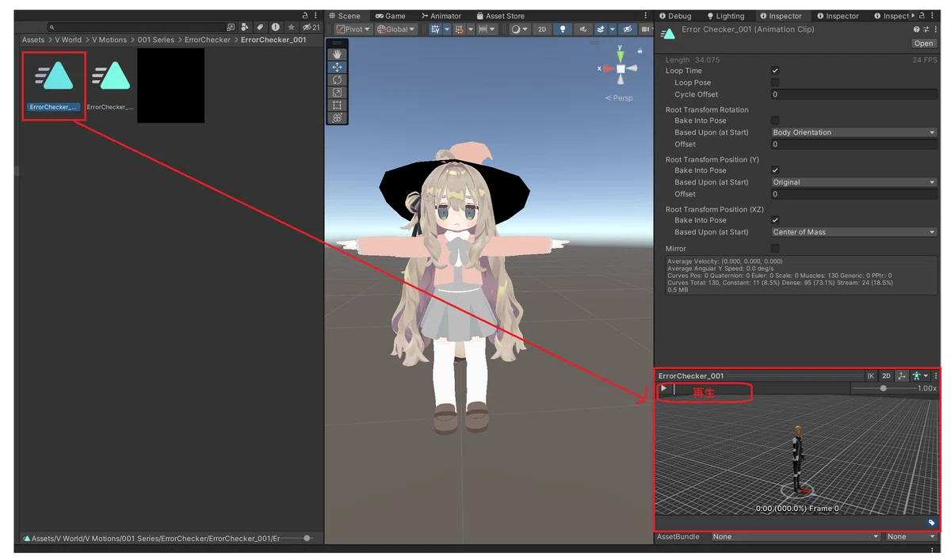The width and height of the screenshot is (951, 560).
Task: Switch to the Scene tab
Action: 344,16
